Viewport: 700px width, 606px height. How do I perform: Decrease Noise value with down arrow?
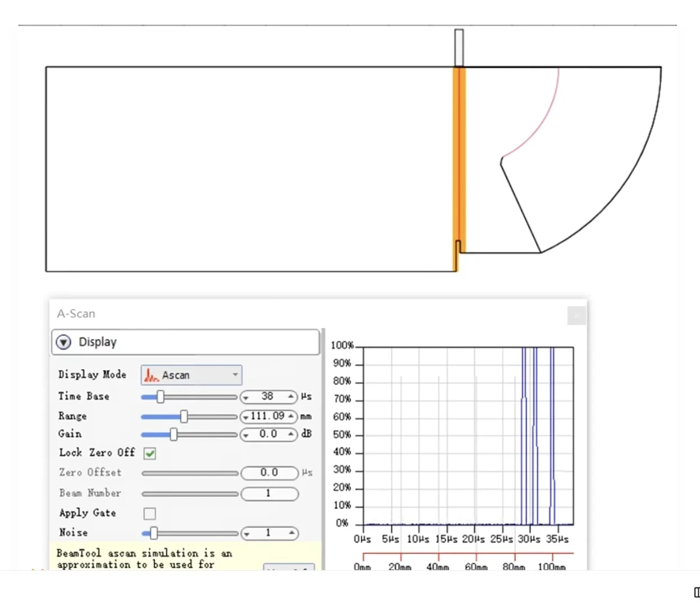point(246,534)
